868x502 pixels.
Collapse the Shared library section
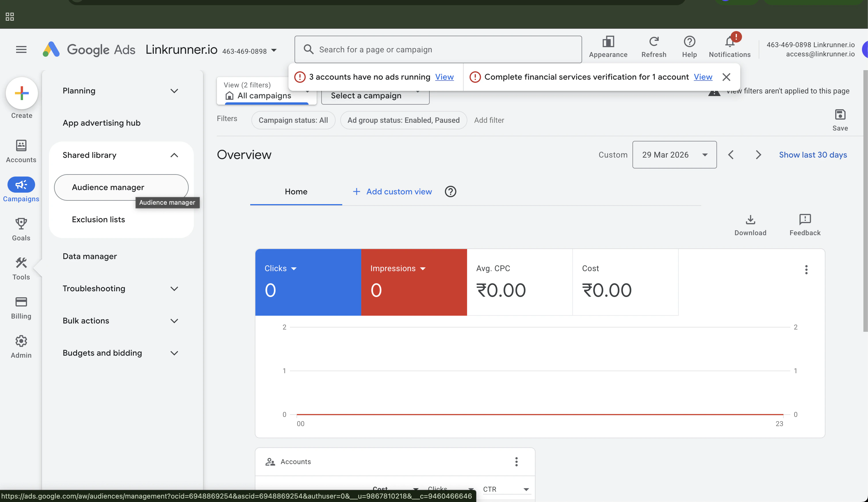point(174,155)
